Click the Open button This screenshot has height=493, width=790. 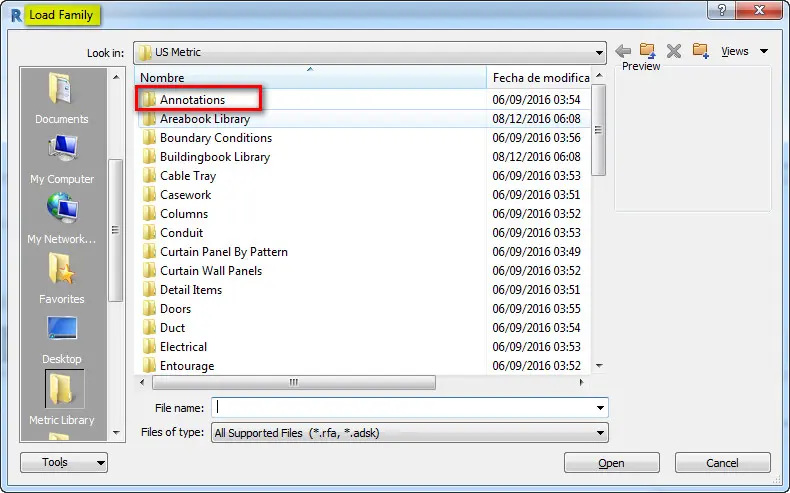tap(611, 463)
